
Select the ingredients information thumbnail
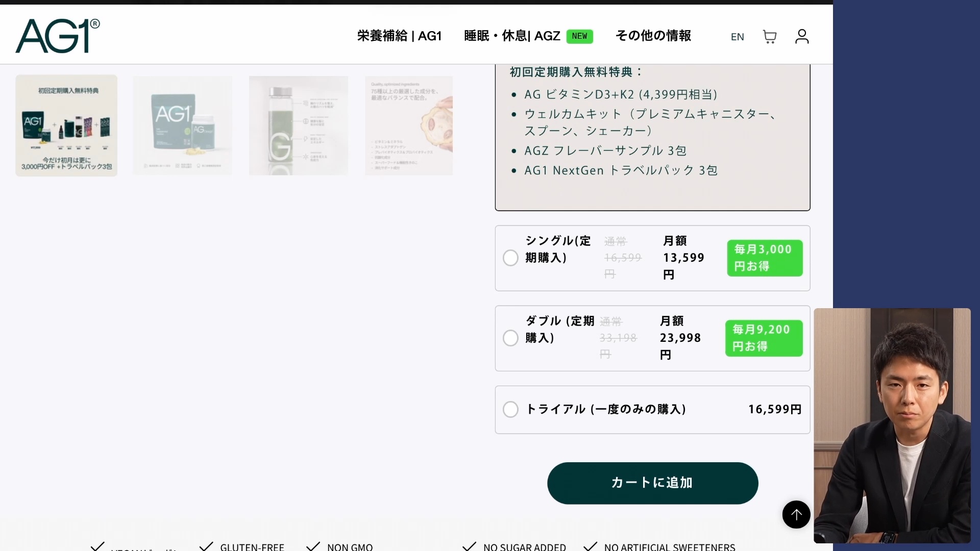[x=409, y=126]
